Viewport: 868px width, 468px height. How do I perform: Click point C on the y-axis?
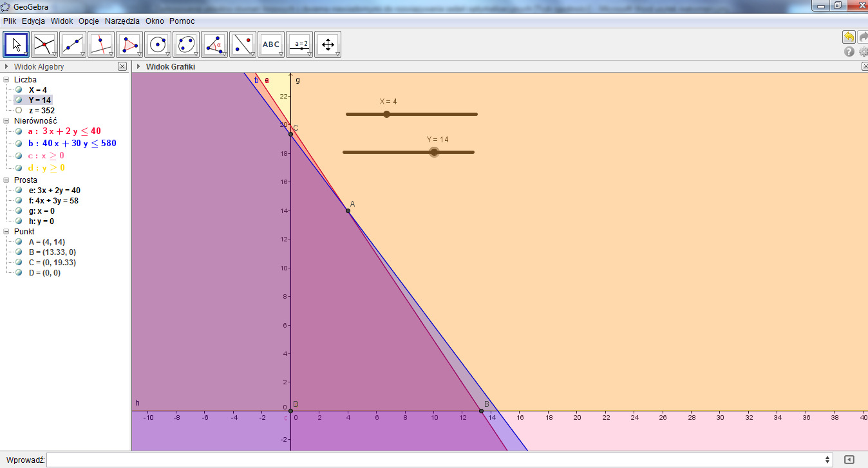[290, 134]
